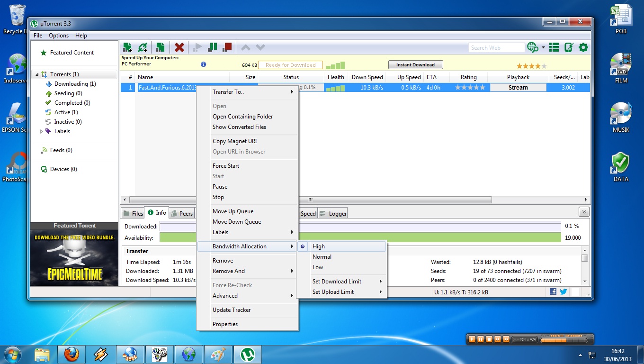The image size is (644, 364).
Task: Expand the Remove And submenu
Action: [247, 271]
